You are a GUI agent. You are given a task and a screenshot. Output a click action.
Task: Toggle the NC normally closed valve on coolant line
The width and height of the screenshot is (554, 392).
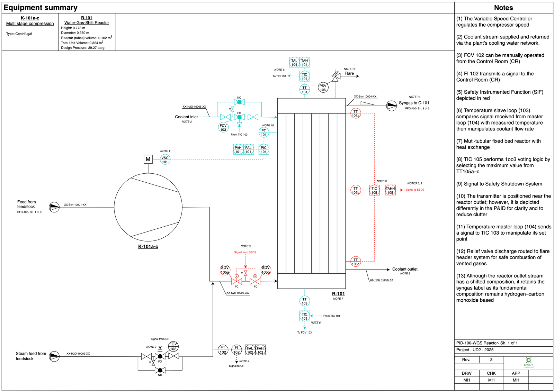click(x=239, y=102)
